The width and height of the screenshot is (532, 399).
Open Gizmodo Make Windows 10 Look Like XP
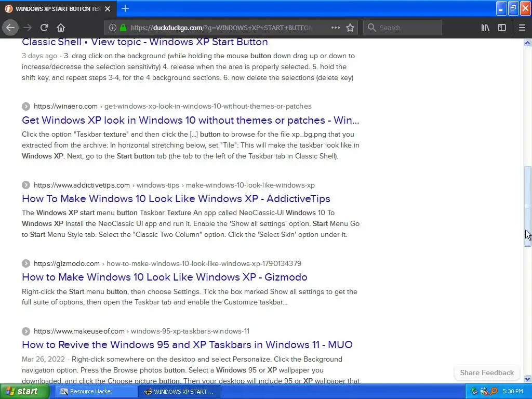click(x=165, y=277)
